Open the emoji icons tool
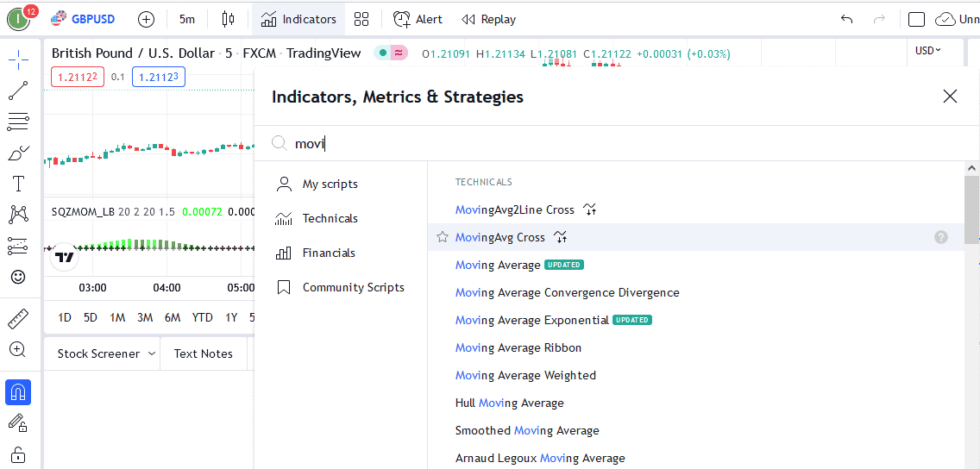980x469 pixels. pyautogui.click(x=19, y=277)
